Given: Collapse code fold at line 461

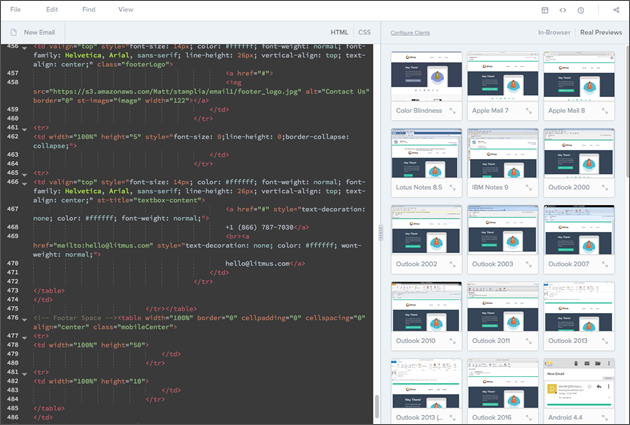Looking at the screenshot, I should pyautogui.click(x=25, y=130).
